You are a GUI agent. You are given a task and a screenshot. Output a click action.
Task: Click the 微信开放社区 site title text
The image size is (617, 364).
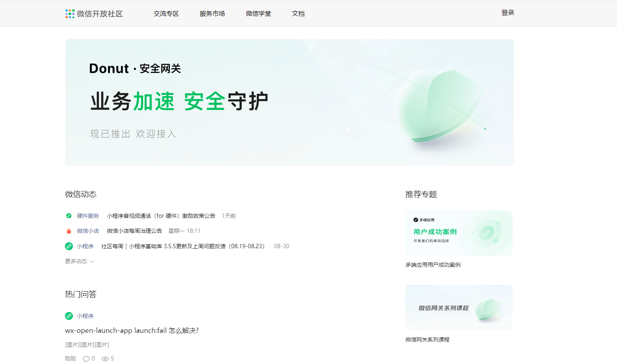tap(100, 14)
